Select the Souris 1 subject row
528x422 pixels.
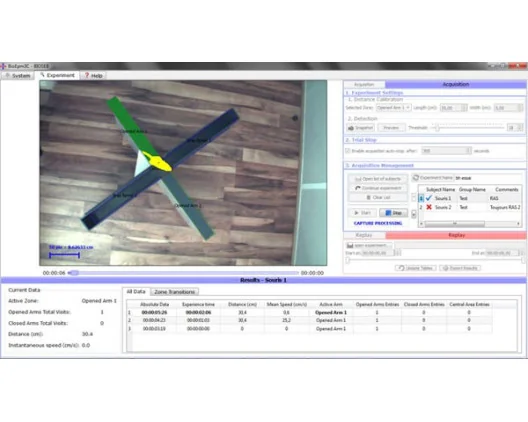point(470,198)
